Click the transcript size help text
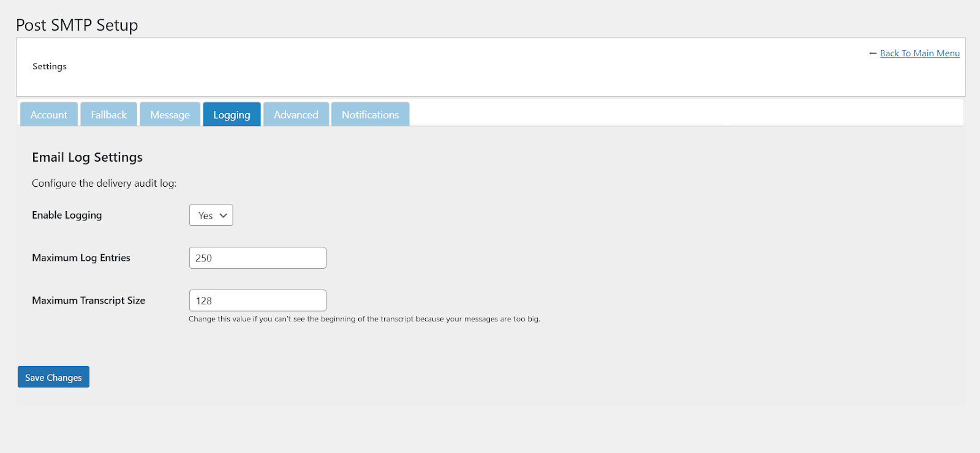This screenshot has height=453, width=980. tap(364, 319)
